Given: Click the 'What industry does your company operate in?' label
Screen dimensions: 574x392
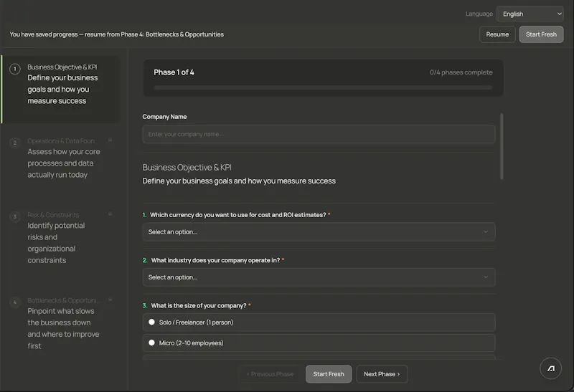Looking at the screenshot, I should (x=215, y=260).
